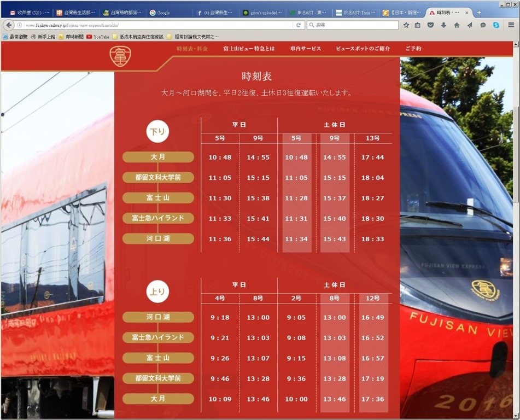Click the 18:33 arrival time cell
Screen dimensions: 520x420
coord(373,239)
